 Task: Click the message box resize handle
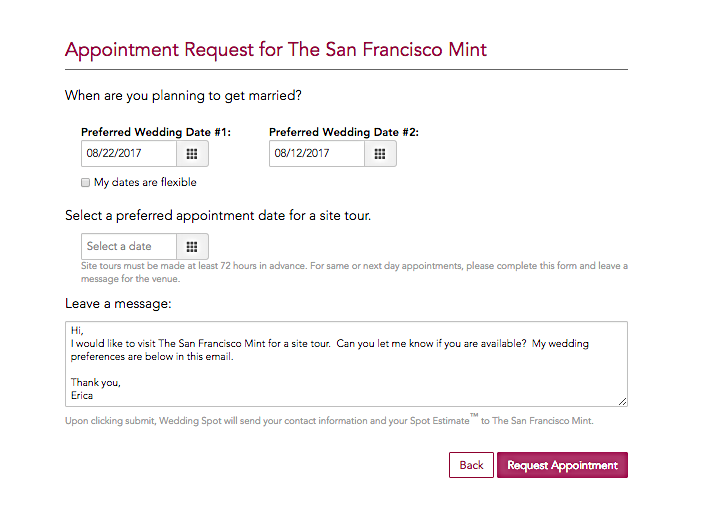coord(623,401)
